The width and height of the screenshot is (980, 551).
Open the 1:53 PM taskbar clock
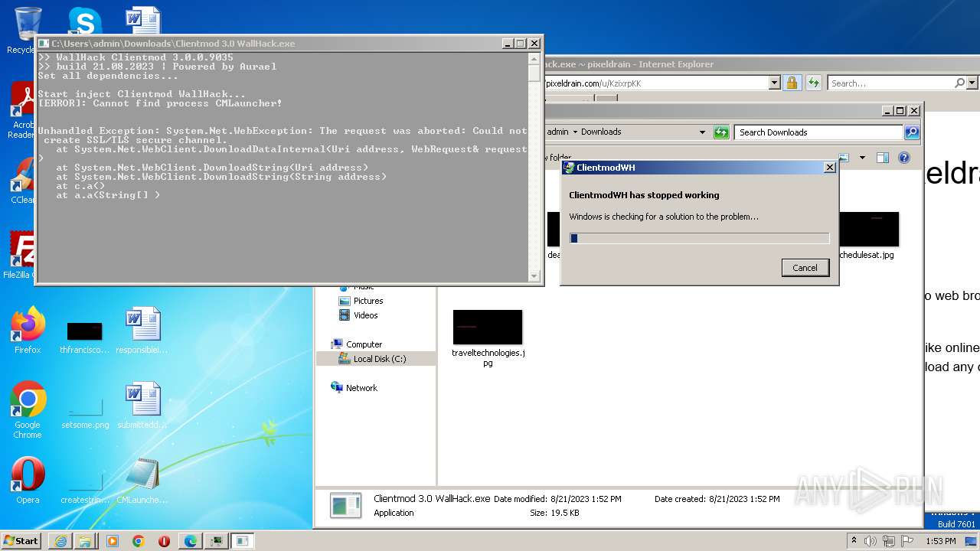click(940, 541)
